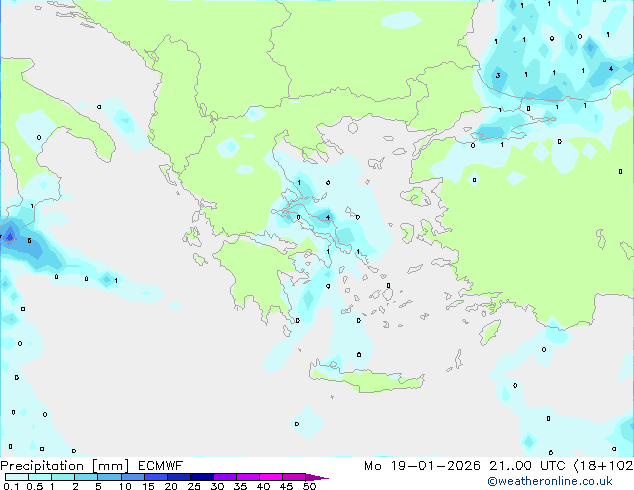Click the 'Precipitation [mm]' title text
Image resolution: width=634 pixels, height=490 pixels.
click(65, 466)
